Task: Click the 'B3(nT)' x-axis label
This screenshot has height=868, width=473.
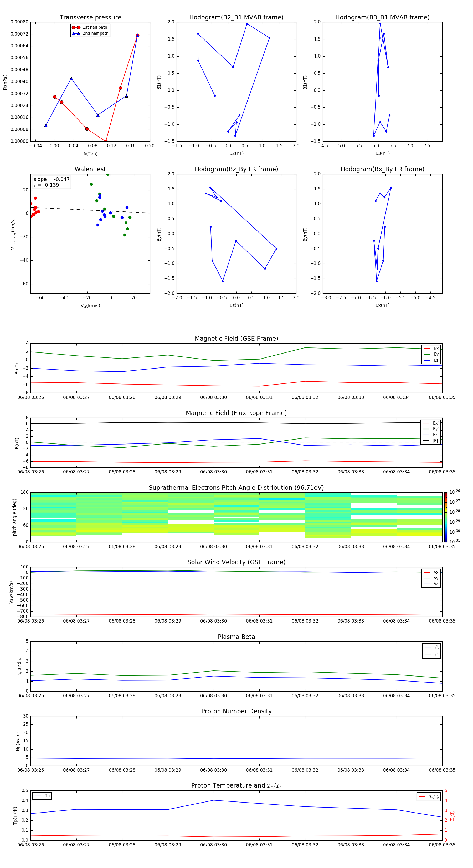Action: pyautogui.click(x=382, y=154)
